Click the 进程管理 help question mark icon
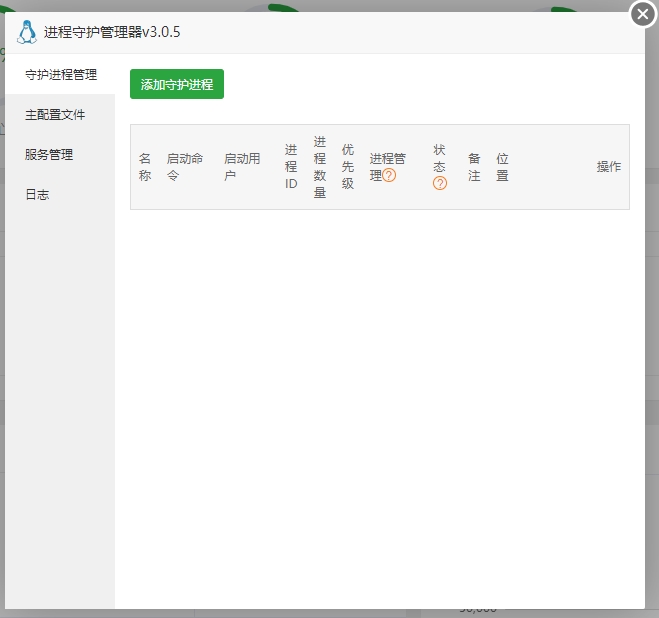 389,175
